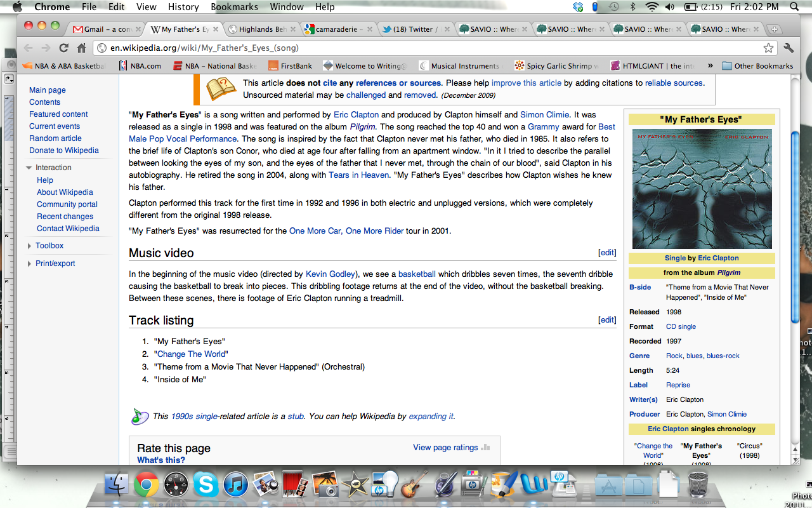Screen dimensions: 812x508
Task: Launch iMovie star icon in the Dock
Action: pyautogui.click(x=355, y=485)
